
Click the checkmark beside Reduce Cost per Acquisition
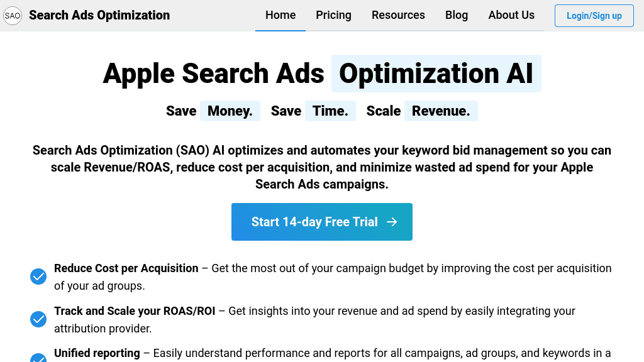click(38, 277)
